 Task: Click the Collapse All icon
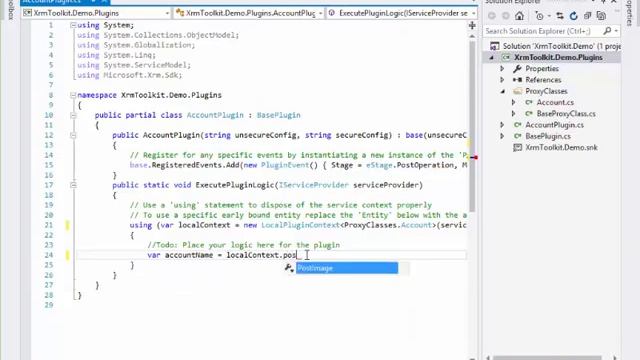coord(587,16)
